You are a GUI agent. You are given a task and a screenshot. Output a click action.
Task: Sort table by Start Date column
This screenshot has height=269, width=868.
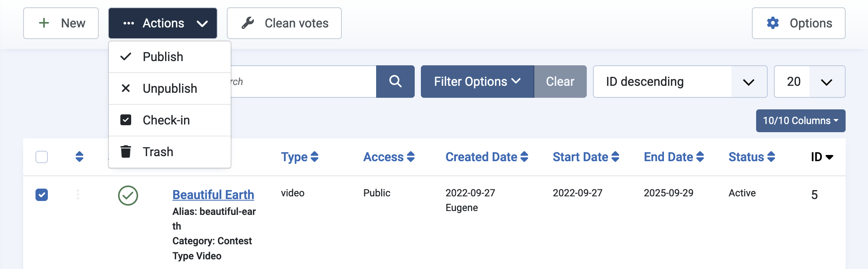pos(586,157)
